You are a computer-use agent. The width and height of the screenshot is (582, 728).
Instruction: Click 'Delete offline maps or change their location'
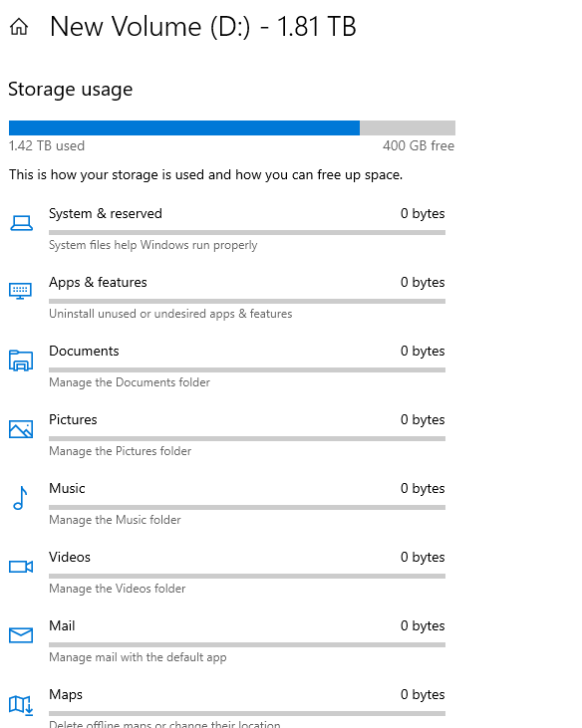(164, 724)
